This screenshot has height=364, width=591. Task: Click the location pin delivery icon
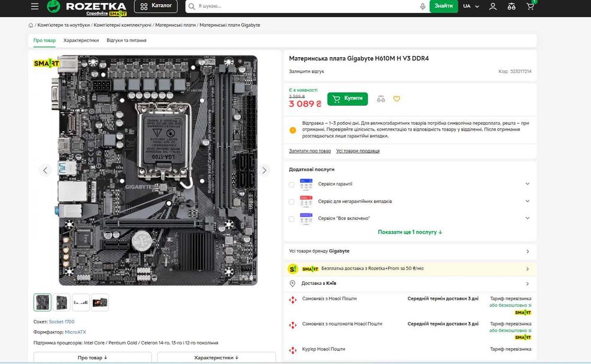tap(293, 284)
